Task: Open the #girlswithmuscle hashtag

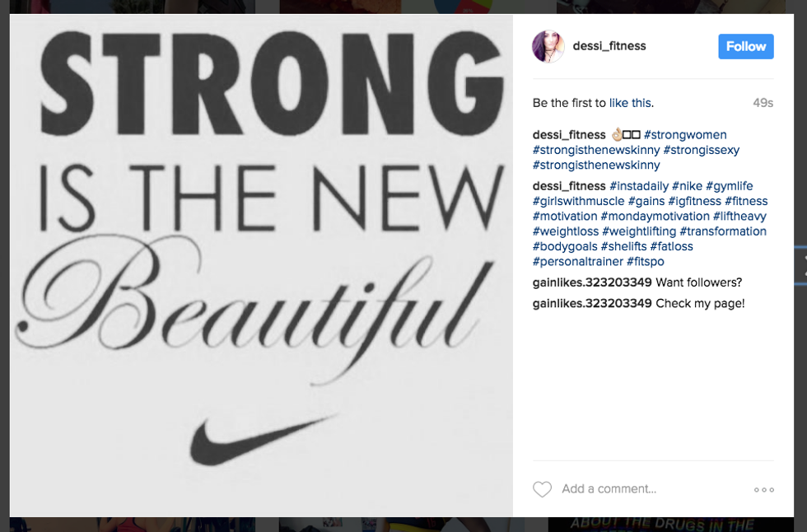Action: tap(578, 201)
